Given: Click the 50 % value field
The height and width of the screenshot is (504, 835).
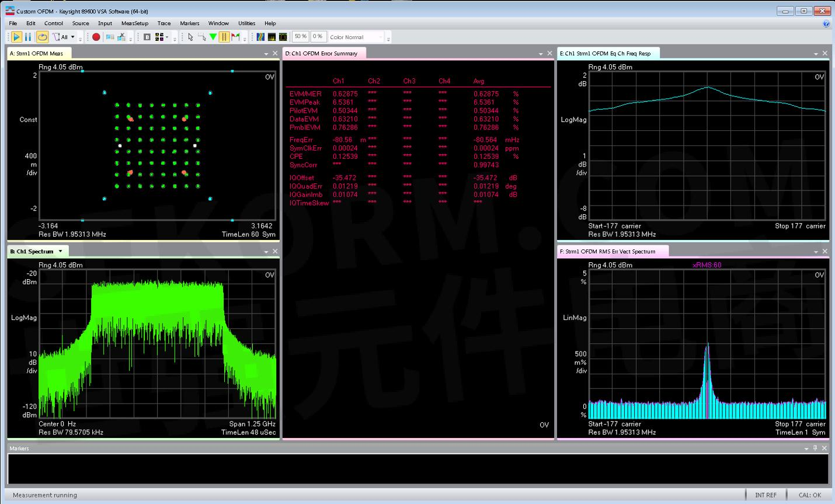Looking at the screenshot, I should (300, 36).
